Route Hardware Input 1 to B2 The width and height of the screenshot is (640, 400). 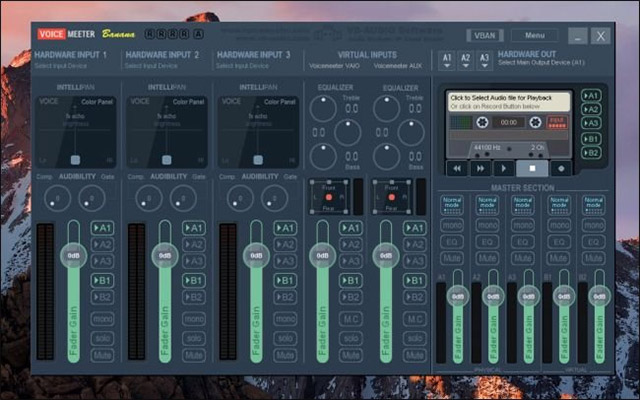102,297
